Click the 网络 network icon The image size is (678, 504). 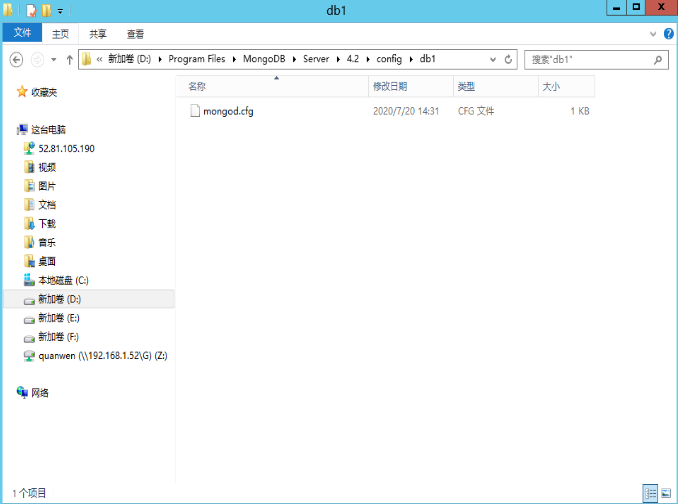tap(22, 392)
